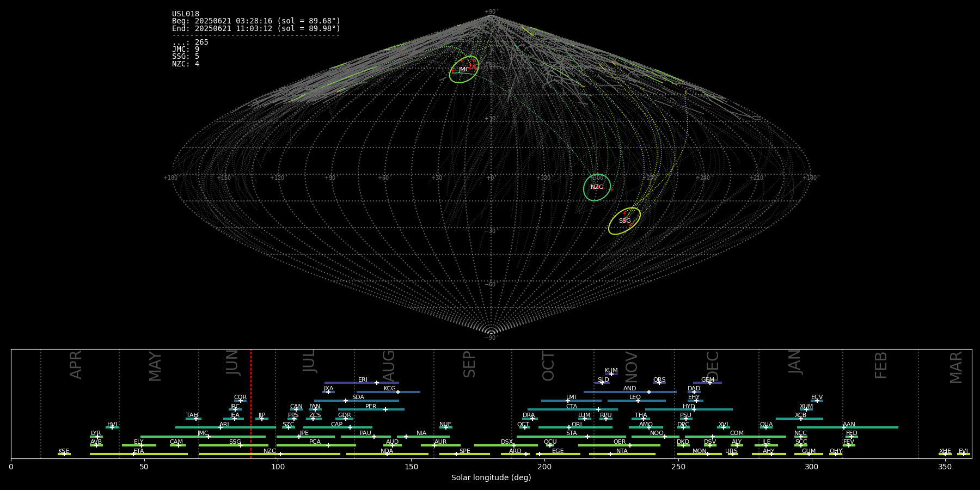Click the ORI shower bar in the timeline
This screenshot has height=490, width=980.
point(575,427)
